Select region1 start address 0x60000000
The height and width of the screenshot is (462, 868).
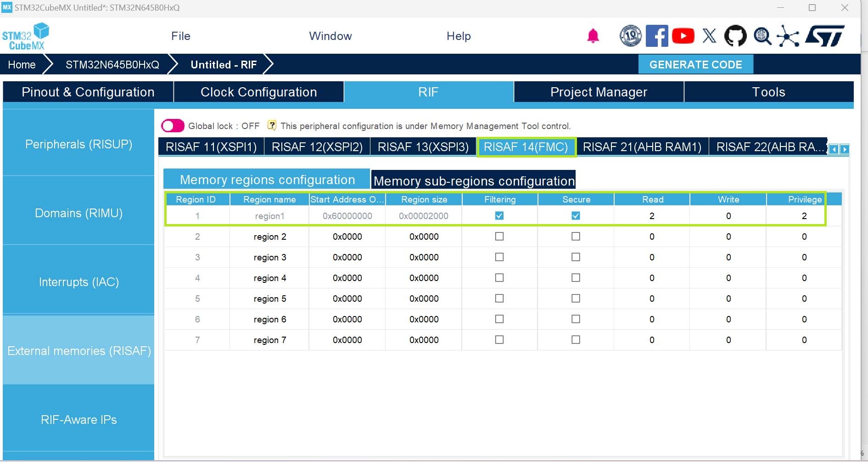[347, 216]
